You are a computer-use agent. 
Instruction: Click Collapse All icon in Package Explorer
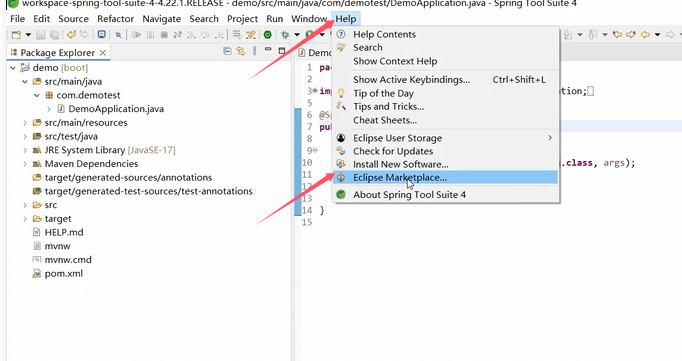tap(227, 51)
